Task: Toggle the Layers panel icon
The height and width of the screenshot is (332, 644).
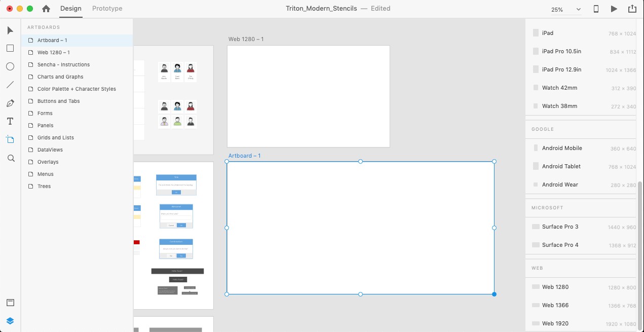Action: click(x=10, y=321)
